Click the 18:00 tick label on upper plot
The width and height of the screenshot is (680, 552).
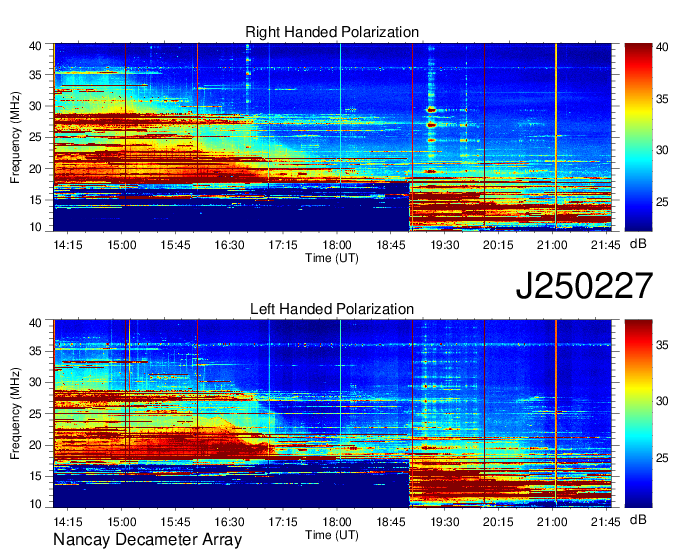click(337, 245)
